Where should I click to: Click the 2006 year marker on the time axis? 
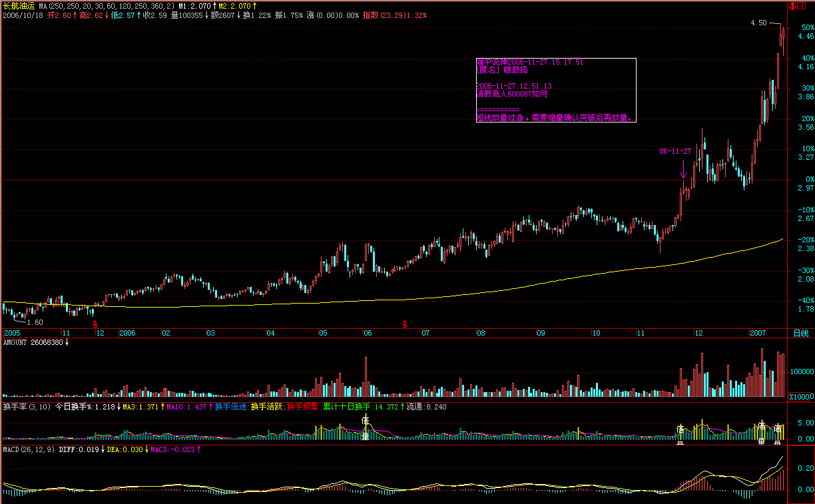[x=127, y=333]
